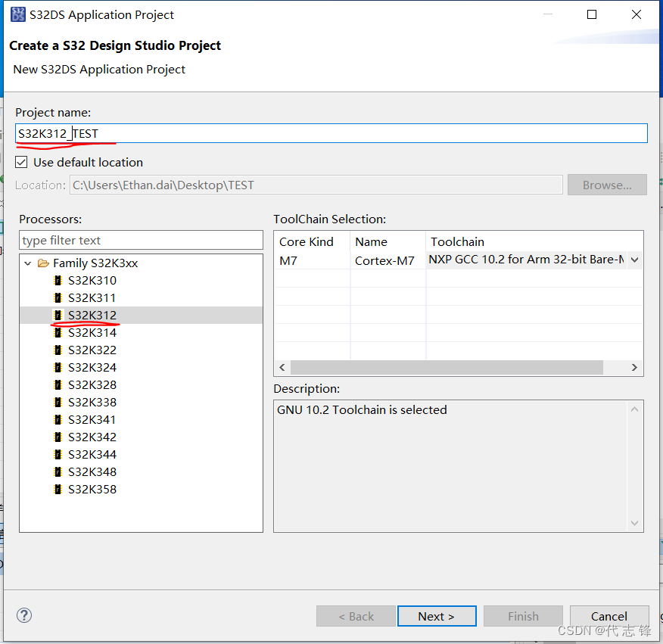Click the chip icon beside S32K338
663x644 pixels.
tap(58, 402)
